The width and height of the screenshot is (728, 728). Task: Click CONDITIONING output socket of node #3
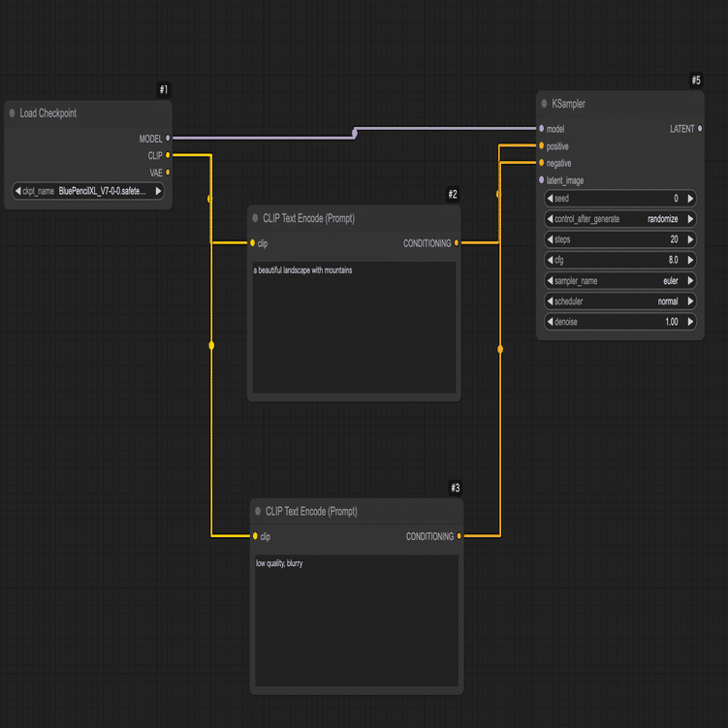click(459, 536)
